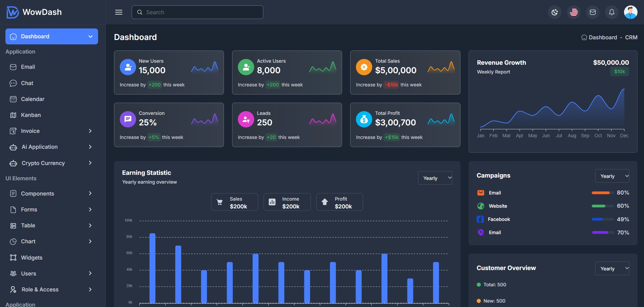Expand the Forms submenu arrow
The image size is (644, 307).
[x=90, y=209]
